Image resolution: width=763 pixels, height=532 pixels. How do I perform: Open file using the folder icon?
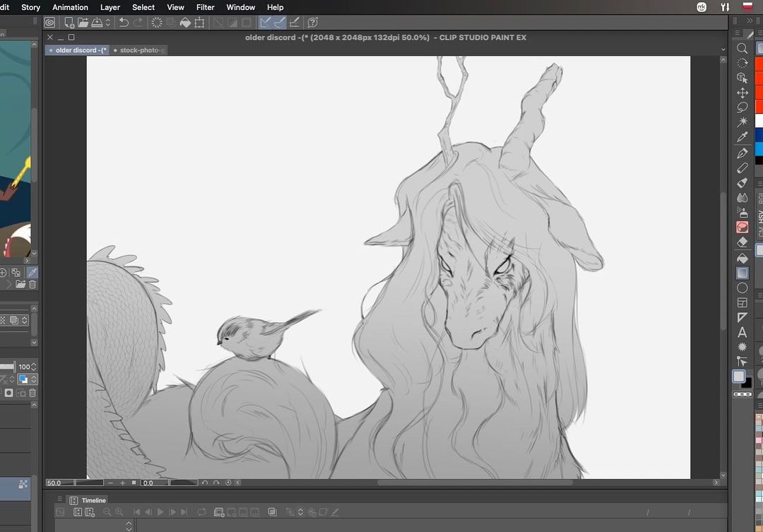[83, 23]
